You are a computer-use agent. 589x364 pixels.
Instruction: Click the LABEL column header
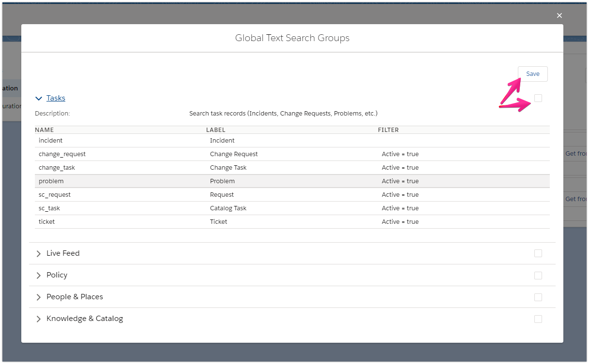coord(216,130)
